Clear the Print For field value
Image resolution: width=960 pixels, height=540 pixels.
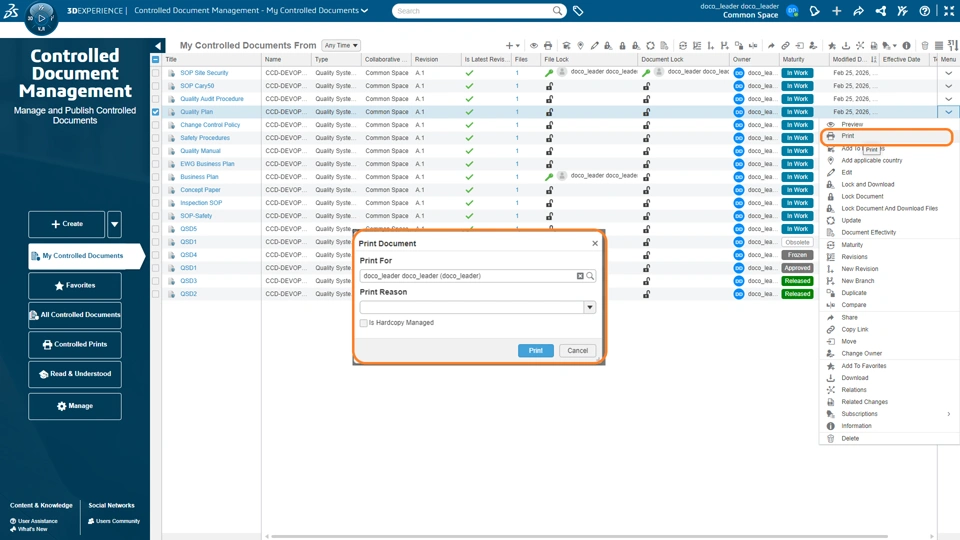580,276
